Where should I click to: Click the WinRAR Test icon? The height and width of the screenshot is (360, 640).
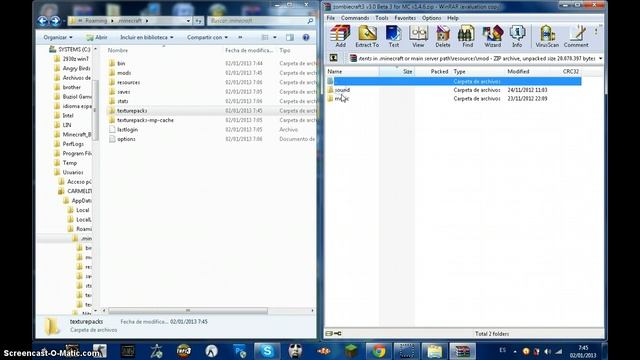393,36
